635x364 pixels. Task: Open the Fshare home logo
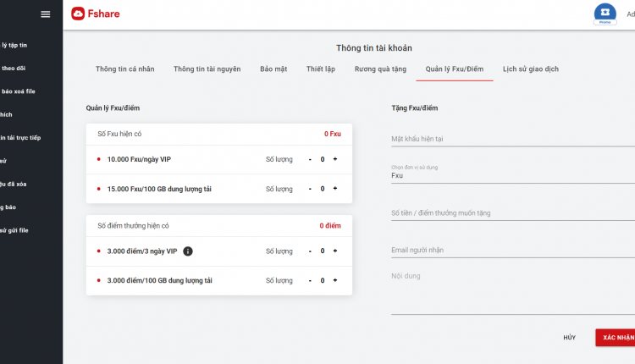tap(96, 14)
